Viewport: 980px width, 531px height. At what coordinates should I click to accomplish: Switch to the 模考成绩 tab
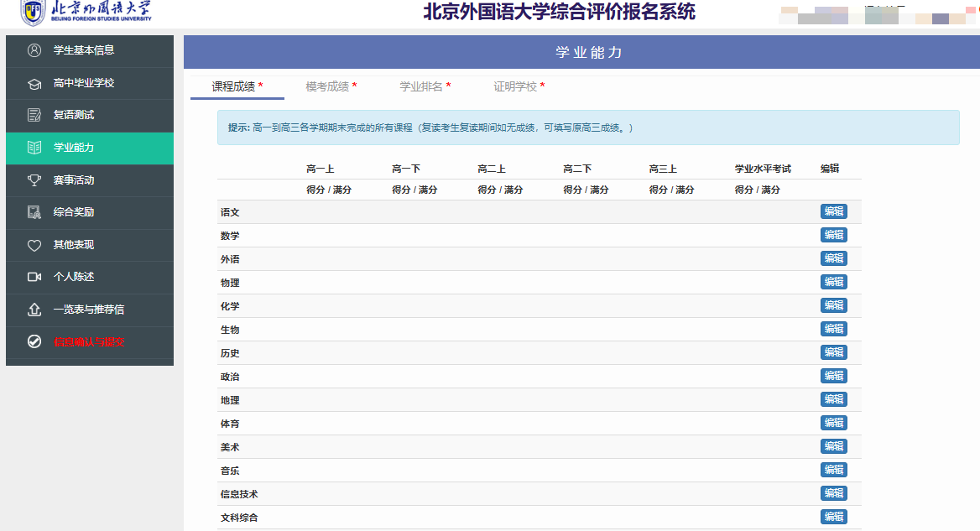click(x=331, y=86)
